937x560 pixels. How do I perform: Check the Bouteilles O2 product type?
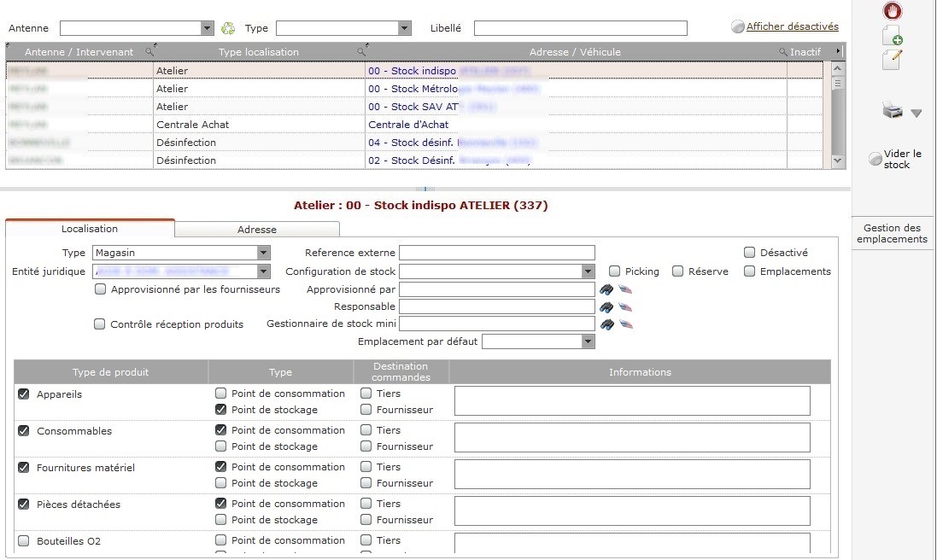click(x=24, y=541)
